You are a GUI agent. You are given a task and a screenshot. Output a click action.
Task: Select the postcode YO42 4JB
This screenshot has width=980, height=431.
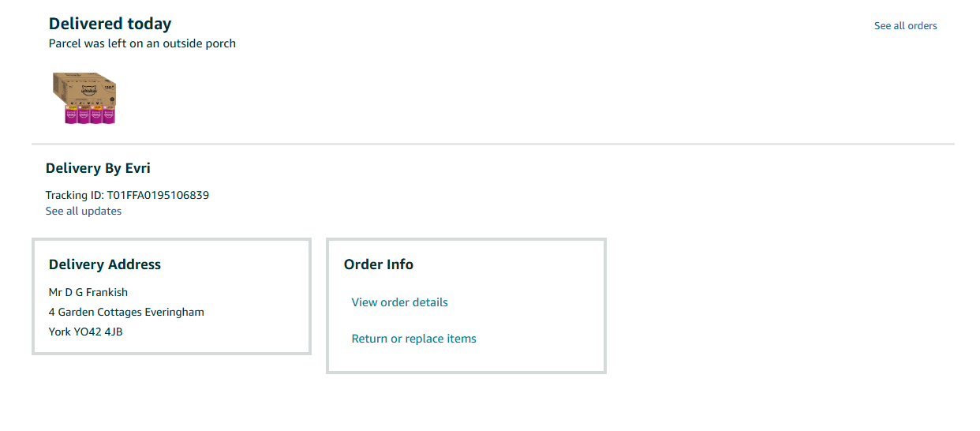pyautogui.click(x=98, y=332)
